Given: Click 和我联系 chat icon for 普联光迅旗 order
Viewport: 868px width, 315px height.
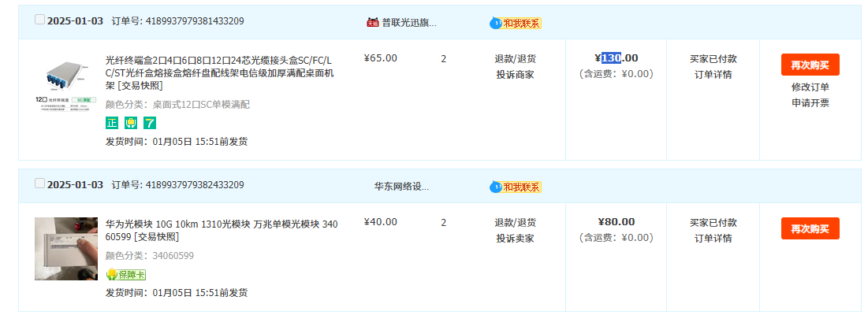Looking at the screenshot, I should coord(516,23).
